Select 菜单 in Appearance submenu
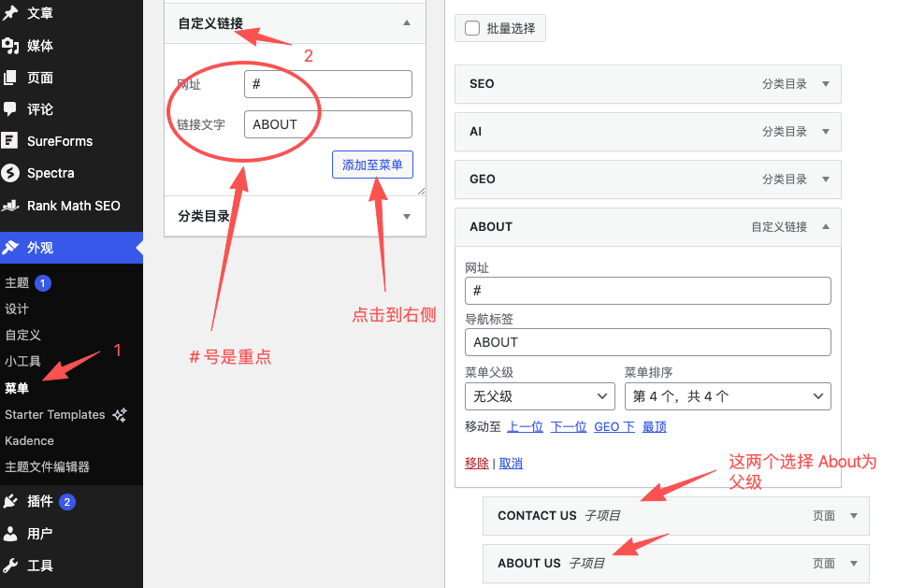This screenshot has width=910, height=588. [x=17, y=388]
